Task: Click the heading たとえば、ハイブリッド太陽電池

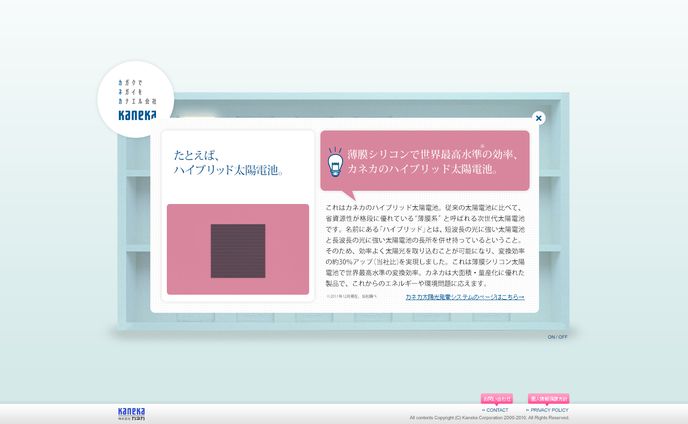Action: (228, 162)
